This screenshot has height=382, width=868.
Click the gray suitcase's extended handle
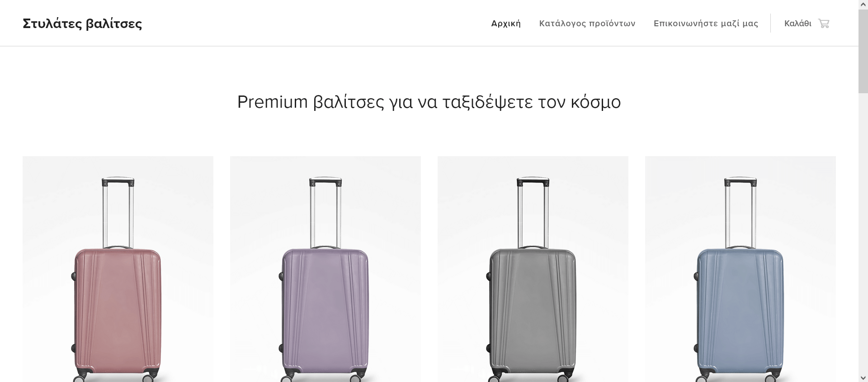pos(533,182)
